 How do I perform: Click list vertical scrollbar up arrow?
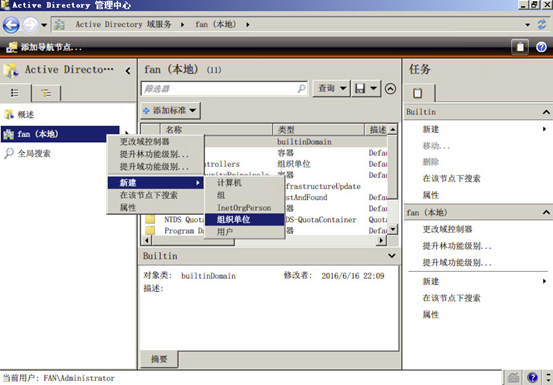tap(393, 129)
